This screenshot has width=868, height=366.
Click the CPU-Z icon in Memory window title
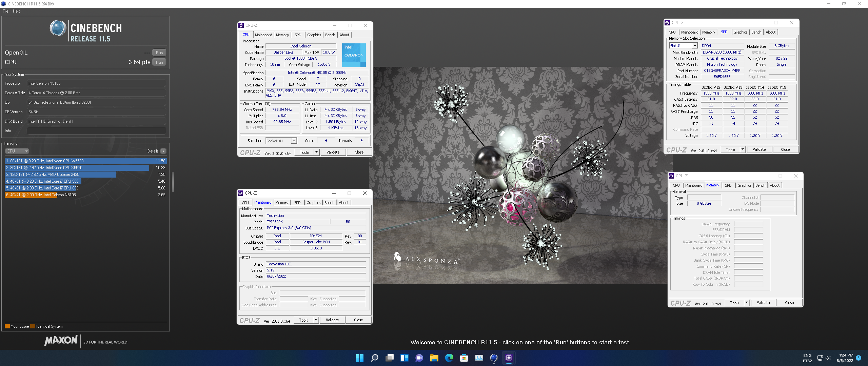[671, 176]
